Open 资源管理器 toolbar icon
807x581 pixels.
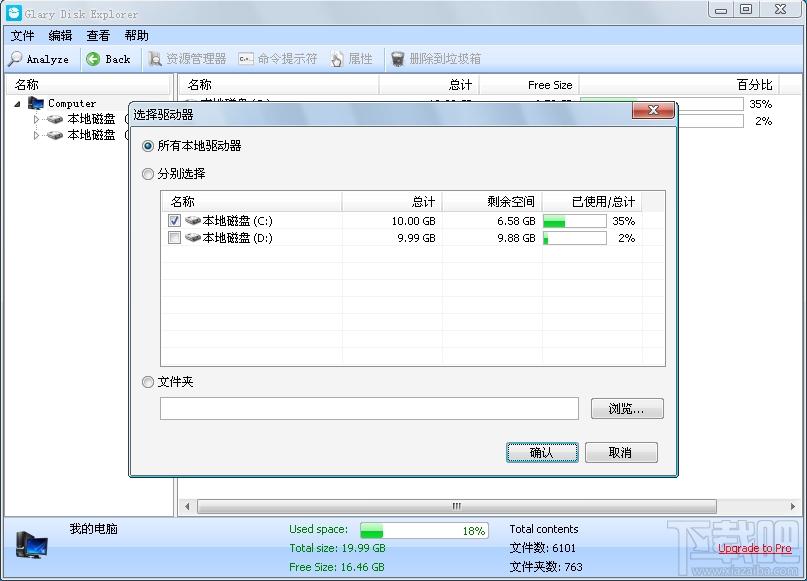pyautogui.click(x=154, y=59)
